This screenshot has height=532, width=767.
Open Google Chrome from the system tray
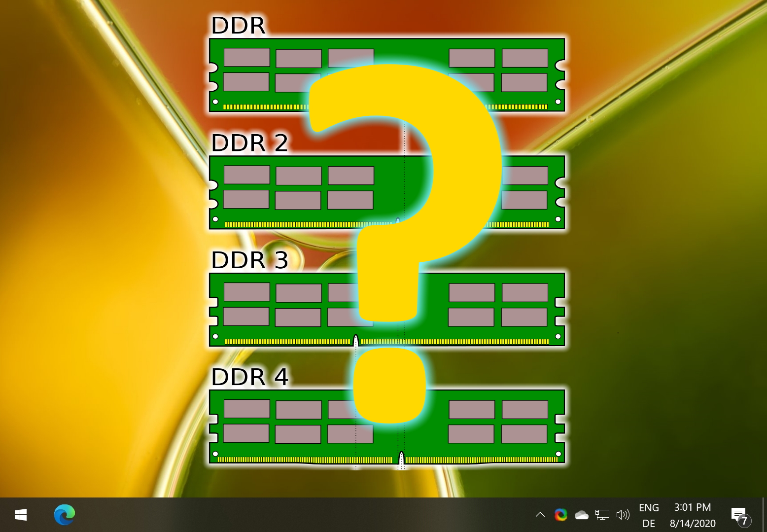[x=561, y=515]
